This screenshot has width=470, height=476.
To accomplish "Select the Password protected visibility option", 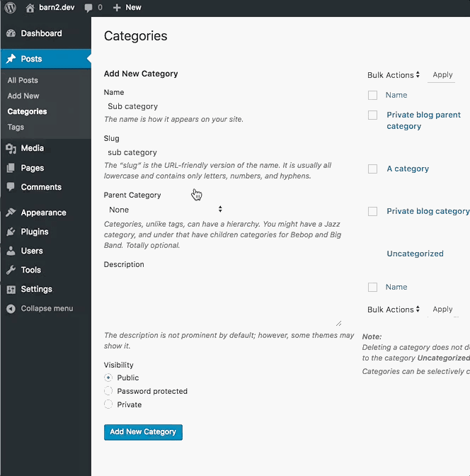I will (108, 391).
